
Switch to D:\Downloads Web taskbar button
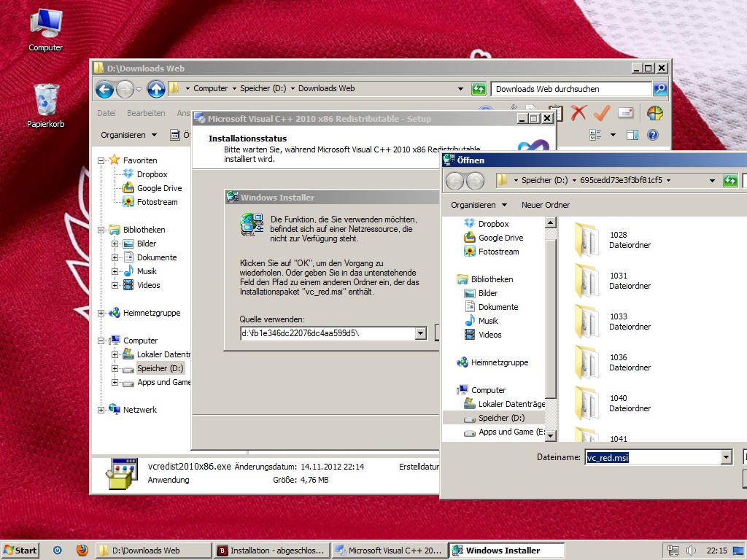154,550
